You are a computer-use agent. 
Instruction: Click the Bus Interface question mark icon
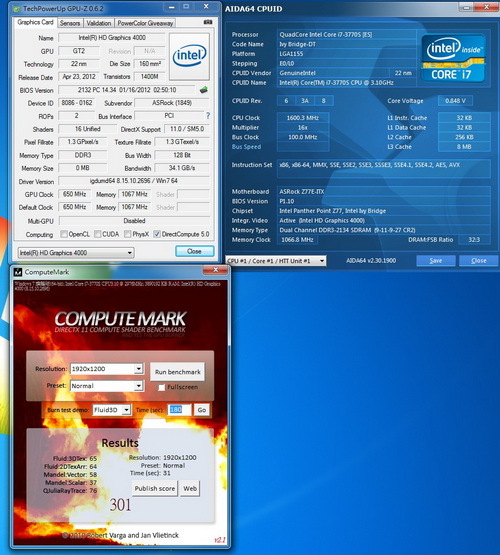point(208,116)
